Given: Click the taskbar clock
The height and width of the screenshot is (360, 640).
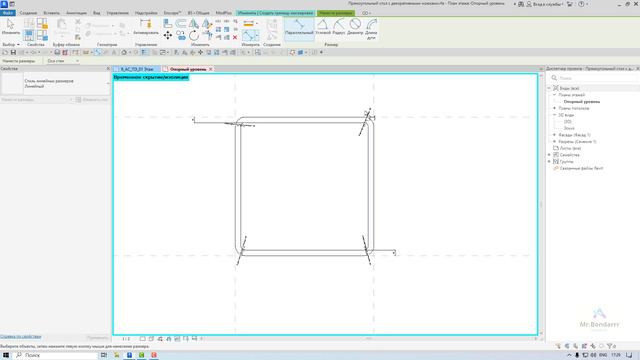Looking at the screenshot, I should click(616, 355).
